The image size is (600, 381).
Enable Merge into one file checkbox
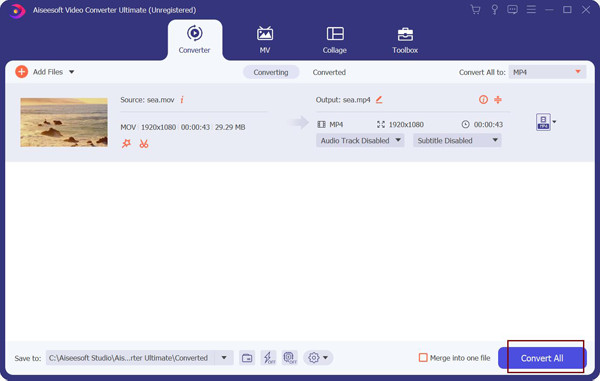click(x=423, y=358)
